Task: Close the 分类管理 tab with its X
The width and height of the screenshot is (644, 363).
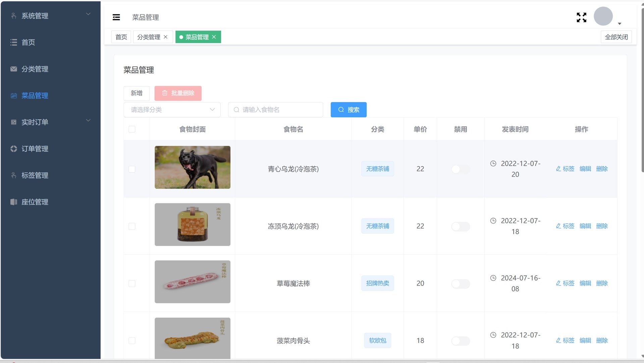Action: tap(166, 37)
